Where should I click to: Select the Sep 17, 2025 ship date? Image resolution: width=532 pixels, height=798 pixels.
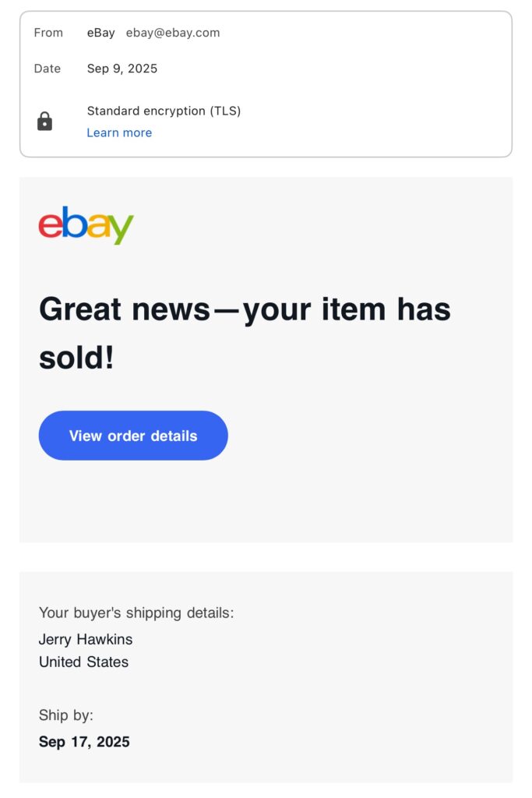[84, 742]
